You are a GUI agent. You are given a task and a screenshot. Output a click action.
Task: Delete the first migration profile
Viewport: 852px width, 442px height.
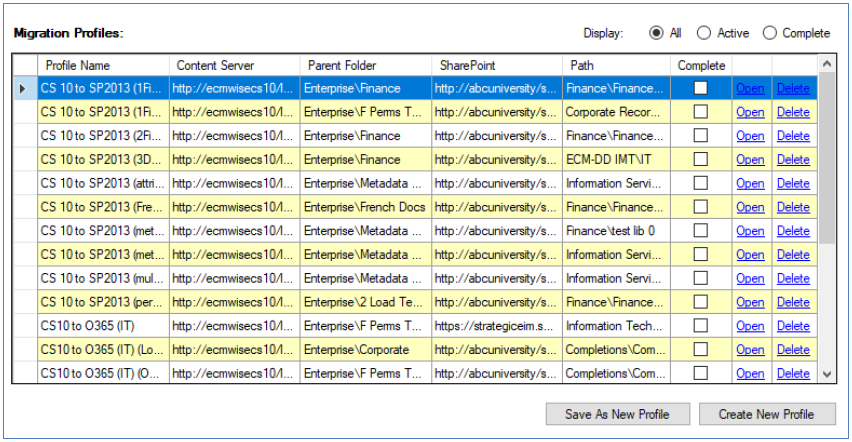click(x=793, y=88)
